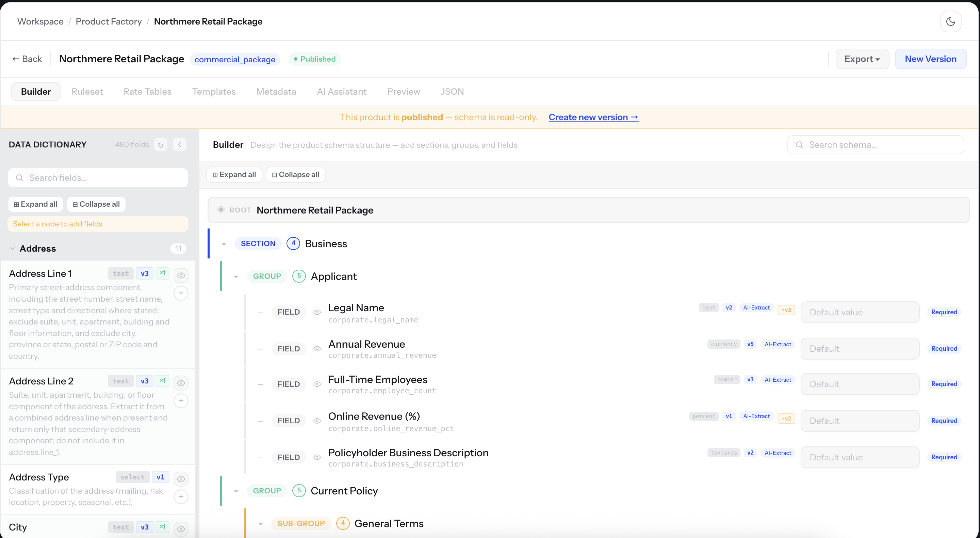Toggle visibility eye for Address Line 1
The width and height of the screenshot is (980, 538).
click(181, 275)
